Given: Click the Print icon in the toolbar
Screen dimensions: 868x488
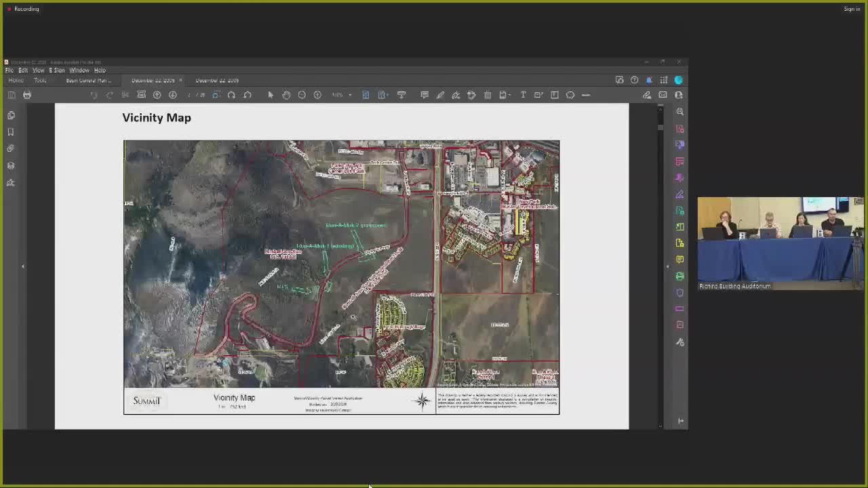Looking at the screenshot, I should click(x=27, y=95).
